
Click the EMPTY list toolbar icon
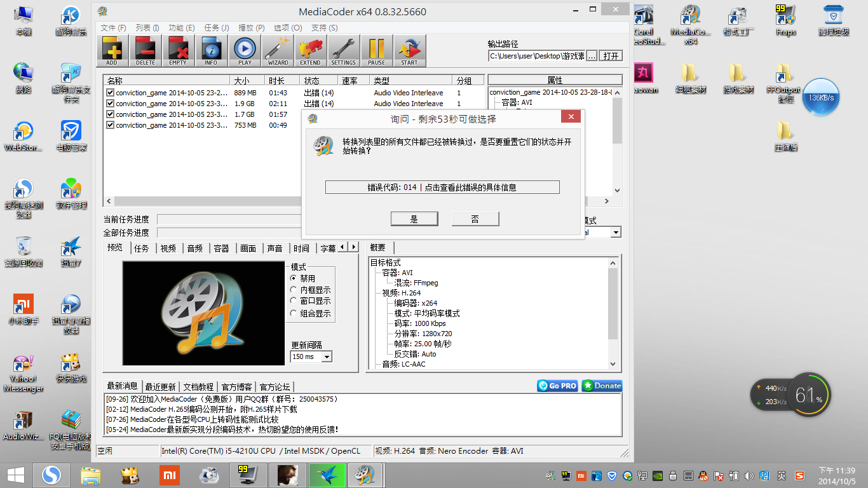pyautogui.click(x=178, y=51)
